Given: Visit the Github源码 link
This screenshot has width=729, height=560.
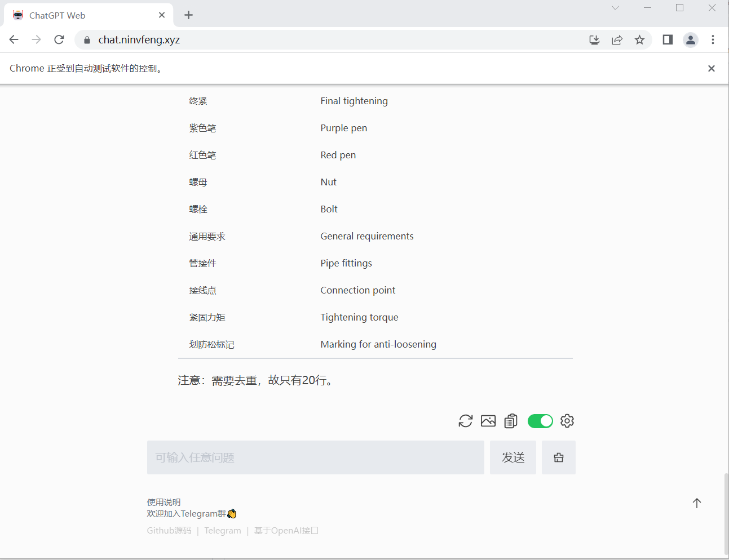Looking at the screenshot, I should pyautogui.click(x=169, y=530).
